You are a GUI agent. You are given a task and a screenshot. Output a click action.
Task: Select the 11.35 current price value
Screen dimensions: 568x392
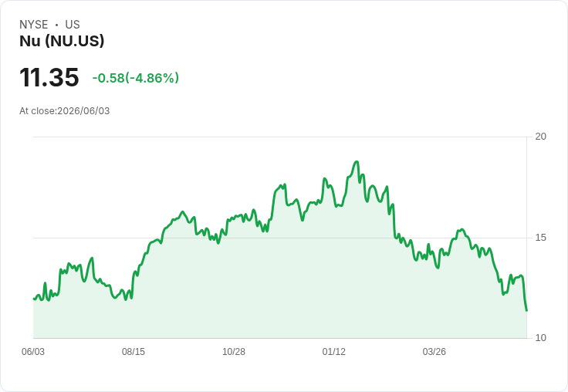[49, 77]
